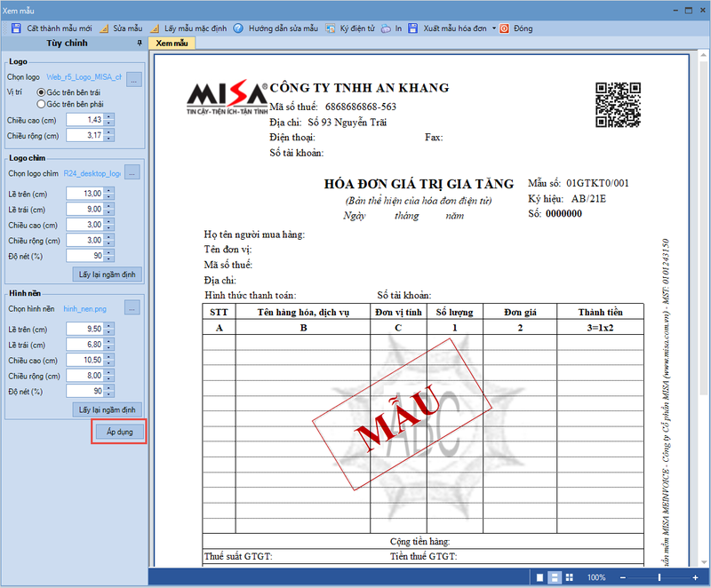Switch to the Xem mẫu tab

172,42
